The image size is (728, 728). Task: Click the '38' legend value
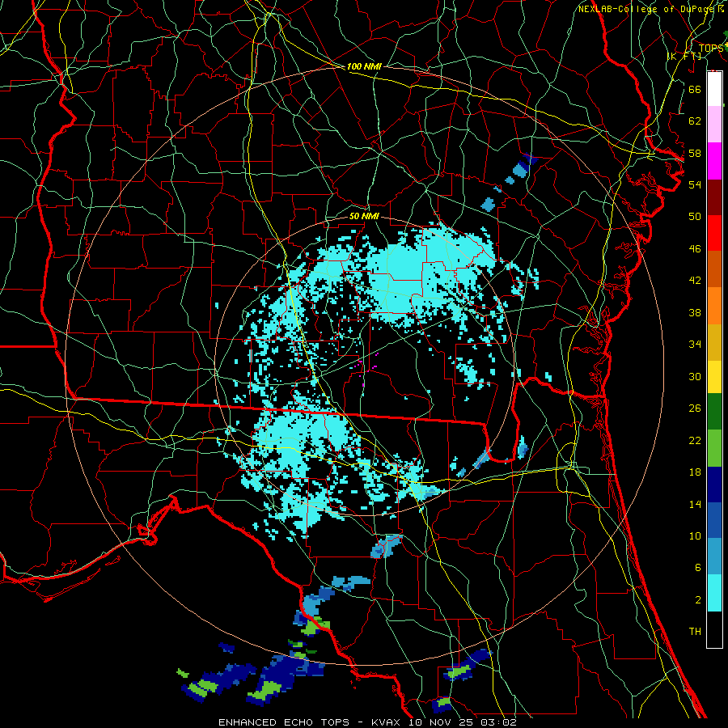695,313
